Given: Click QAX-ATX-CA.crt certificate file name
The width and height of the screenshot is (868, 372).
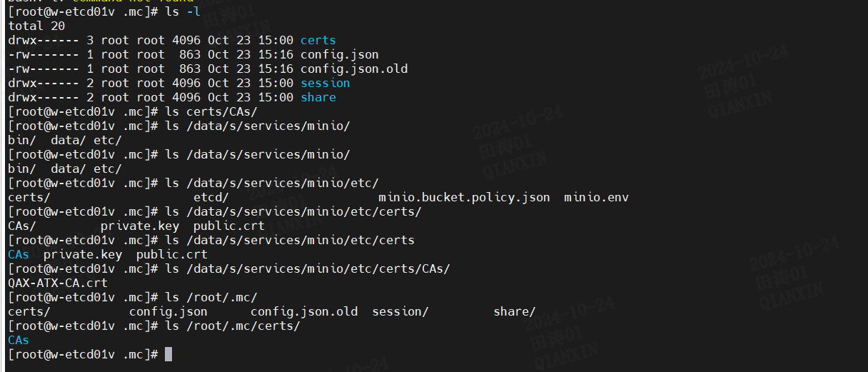Looking at the screenshot, I should tap(58, 283).
